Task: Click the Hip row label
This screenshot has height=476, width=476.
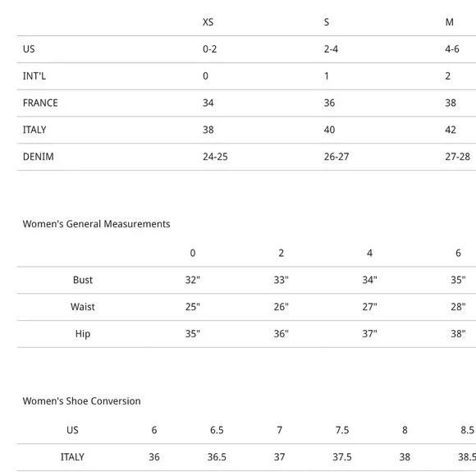Action: (83, 334)
